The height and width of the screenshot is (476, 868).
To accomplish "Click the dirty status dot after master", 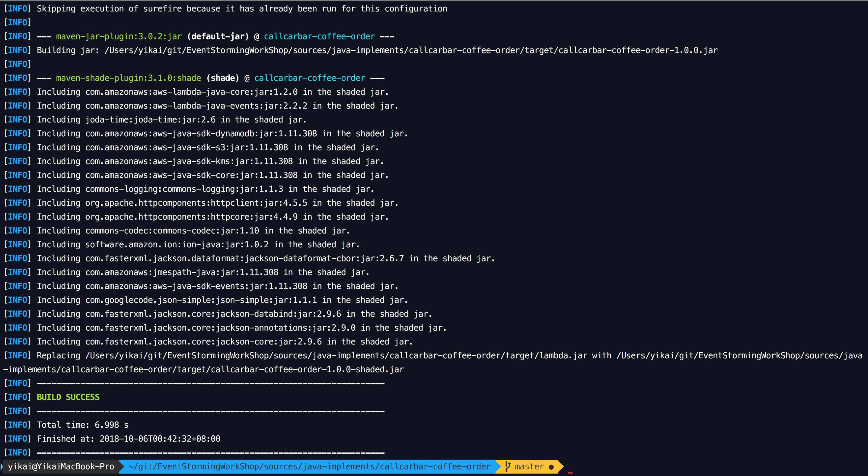I will coord(551,467).
